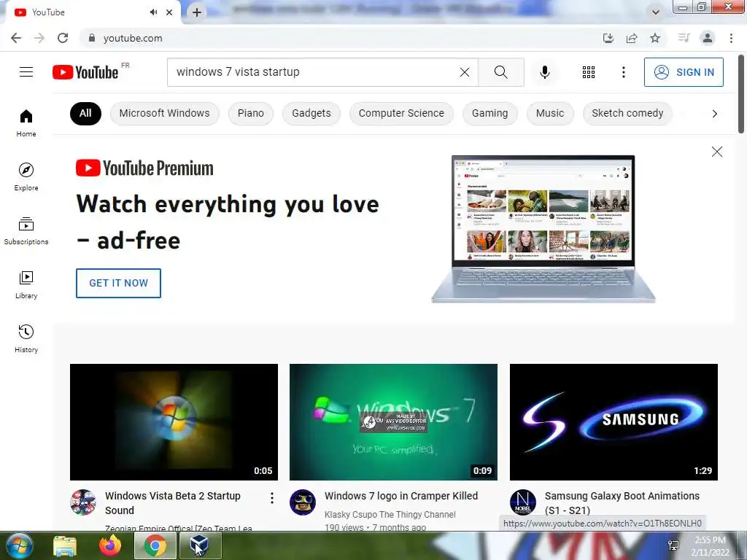747x560 pixels.
Task: Open Chrome profile avatar
Action: (708, 38)
